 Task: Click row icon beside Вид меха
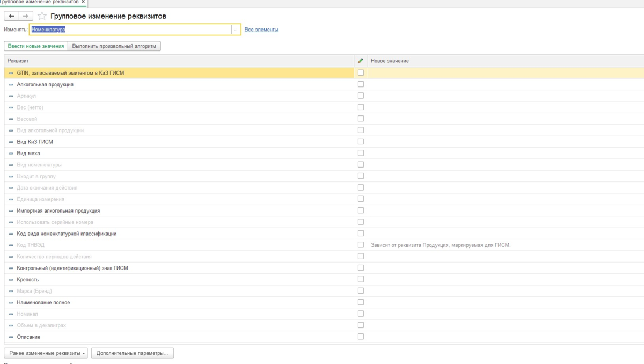click(x=11, y=154)
